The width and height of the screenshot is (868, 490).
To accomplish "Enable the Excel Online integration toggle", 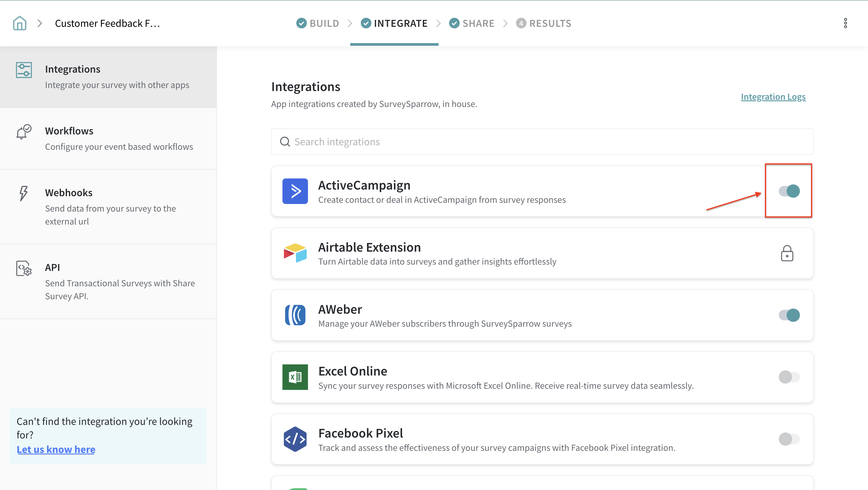I will click(789, 377).
